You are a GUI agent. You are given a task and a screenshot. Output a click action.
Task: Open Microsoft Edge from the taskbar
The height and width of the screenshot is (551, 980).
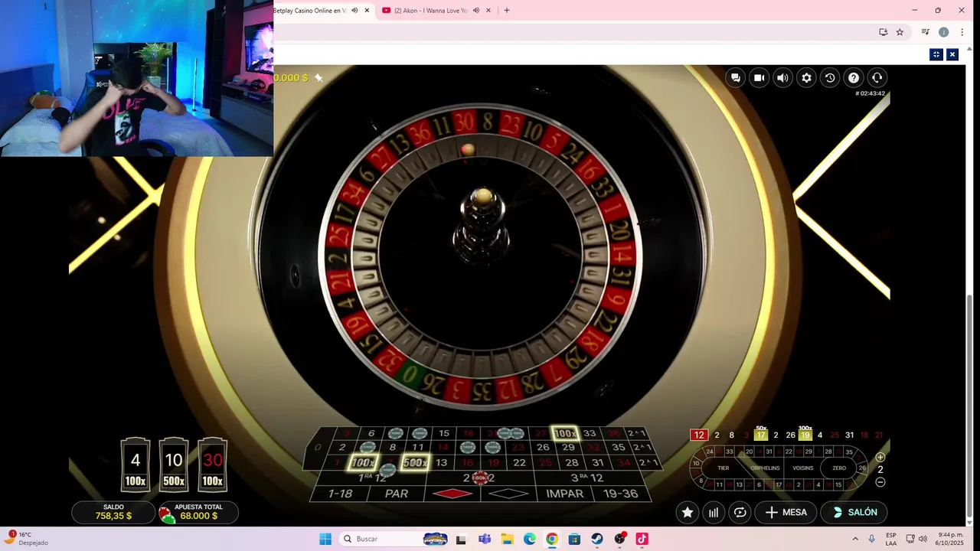click(530, 539)
